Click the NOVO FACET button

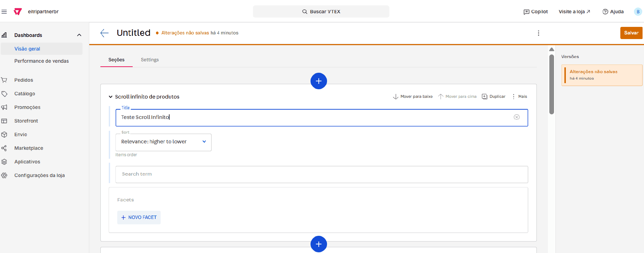[139, 218]
